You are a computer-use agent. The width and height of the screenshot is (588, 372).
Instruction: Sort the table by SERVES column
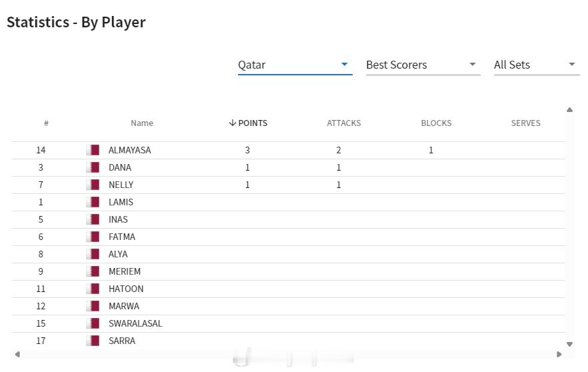[525, 123]
